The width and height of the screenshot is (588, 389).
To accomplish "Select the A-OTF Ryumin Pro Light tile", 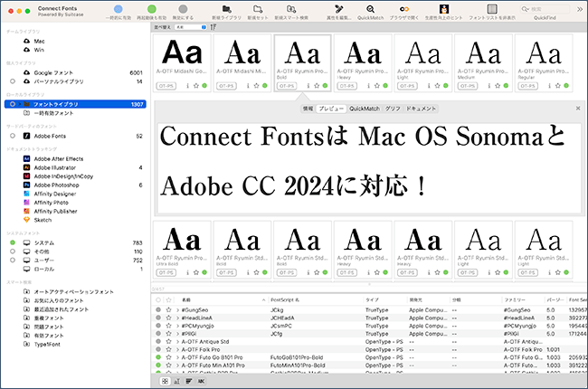I will pos(423,63).
